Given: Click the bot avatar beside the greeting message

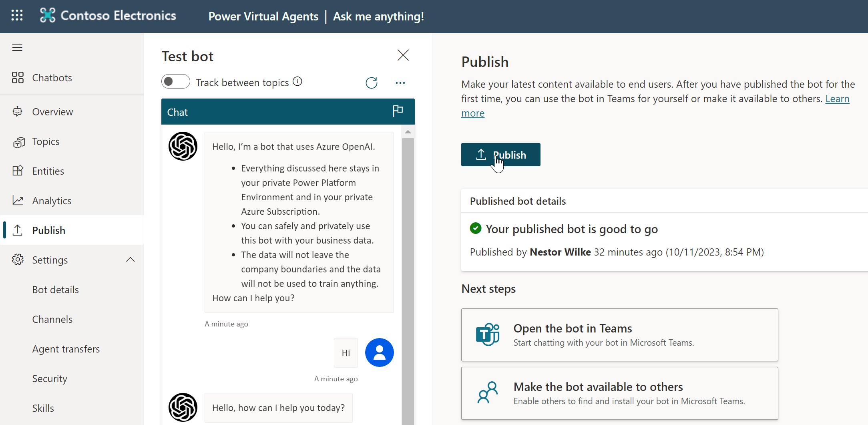Looking at the screenshot, I should (x=183, y=146).
